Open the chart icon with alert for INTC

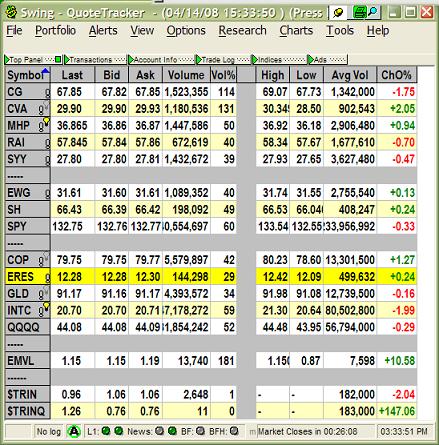44,310
